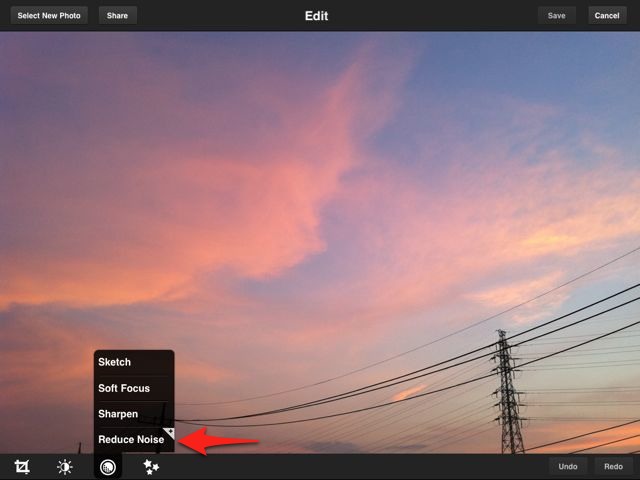Click the Share button

(x=118, y=16)
